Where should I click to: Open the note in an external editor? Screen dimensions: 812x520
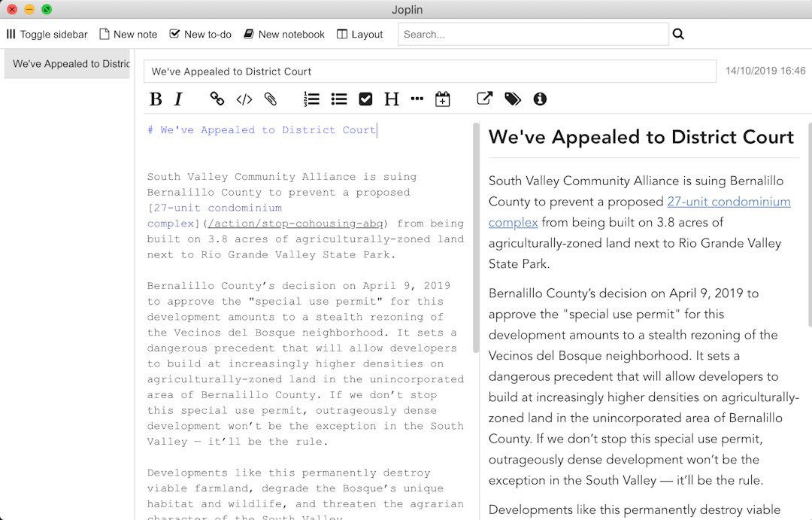483,99
